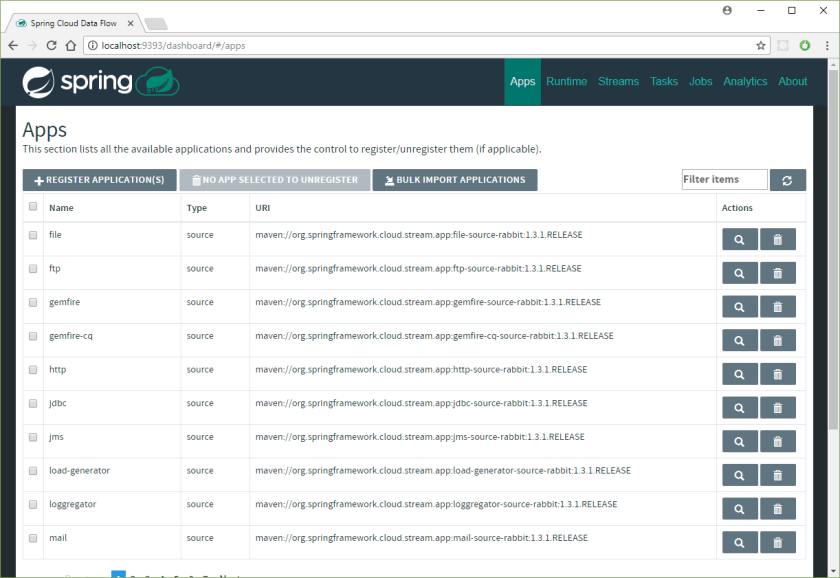Bookmark this page with the star icon
840x578 pixels.
click(x=760, y=46)
